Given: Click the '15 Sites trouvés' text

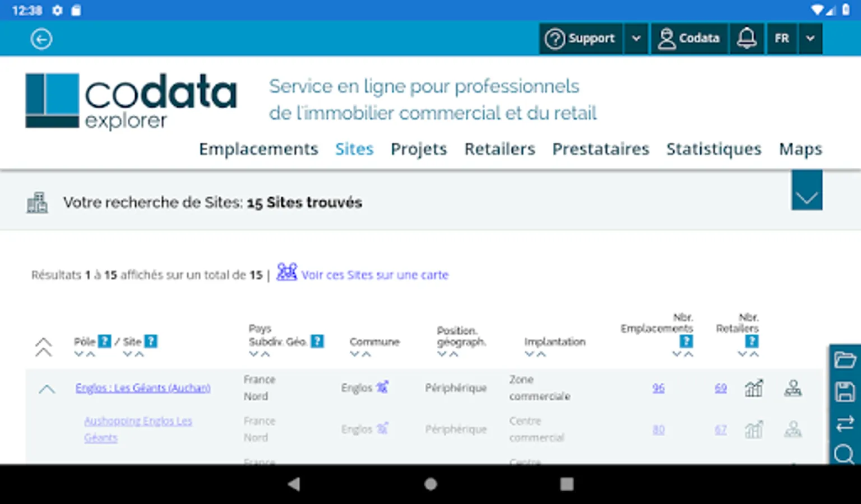Looking at the screenshot, I should 304,202.
